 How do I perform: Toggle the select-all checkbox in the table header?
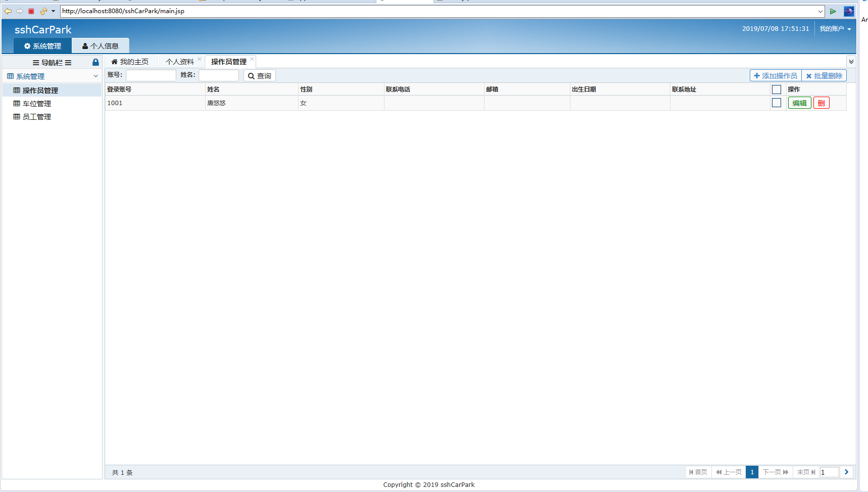click(x=777, y=90)
